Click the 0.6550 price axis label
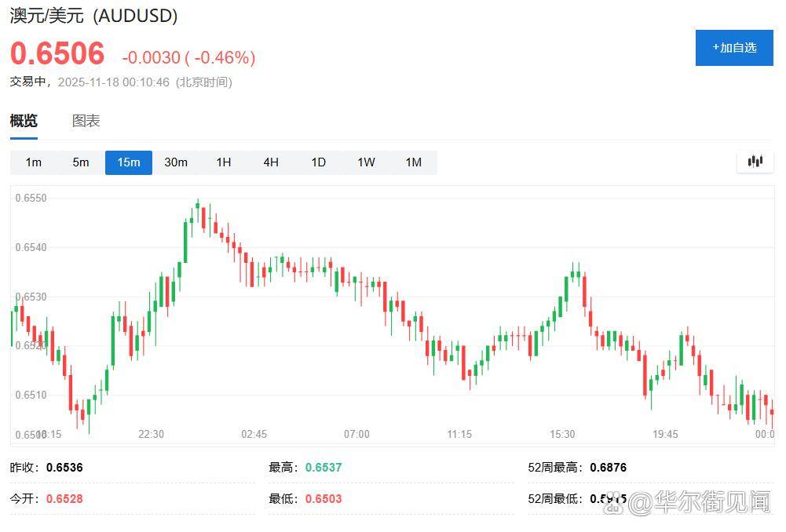Viewport: 786px width, 532px height. click(x=31, y=199)
